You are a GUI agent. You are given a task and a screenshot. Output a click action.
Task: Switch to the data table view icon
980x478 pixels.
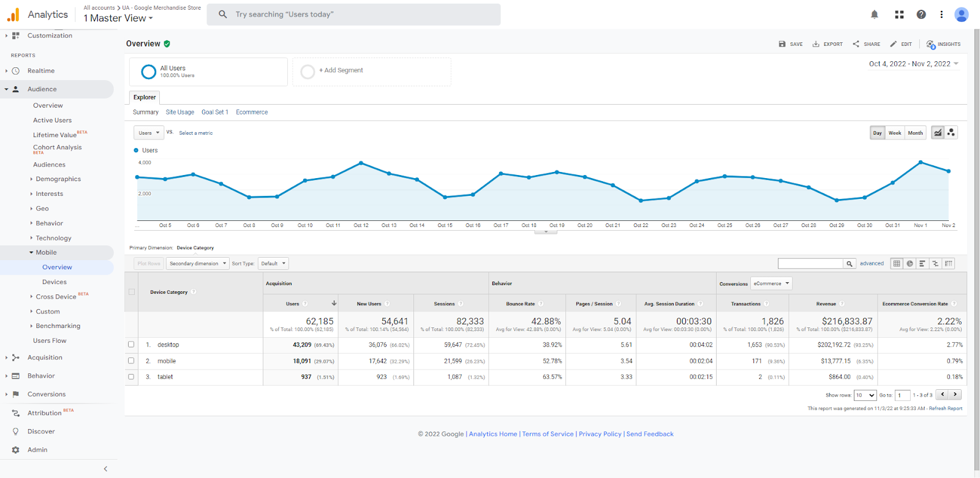pos(897,264)
